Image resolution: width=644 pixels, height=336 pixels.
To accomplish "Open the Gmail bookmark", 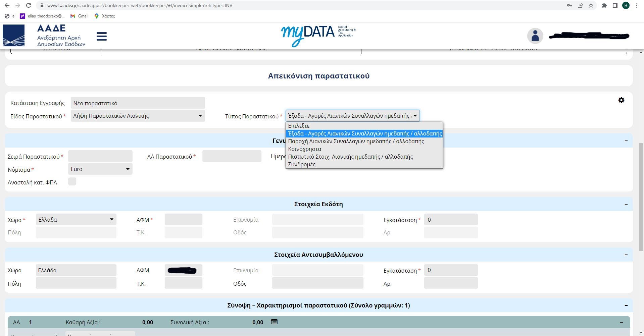I will tap(80, 16).
